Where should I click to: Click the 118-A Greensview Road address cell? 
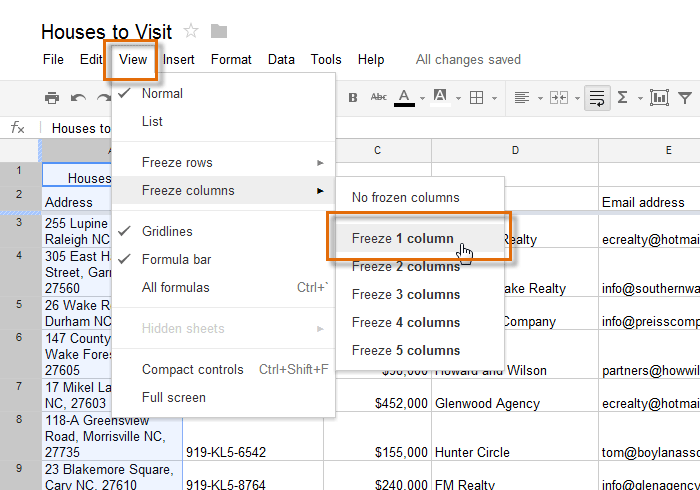[112, 436]
